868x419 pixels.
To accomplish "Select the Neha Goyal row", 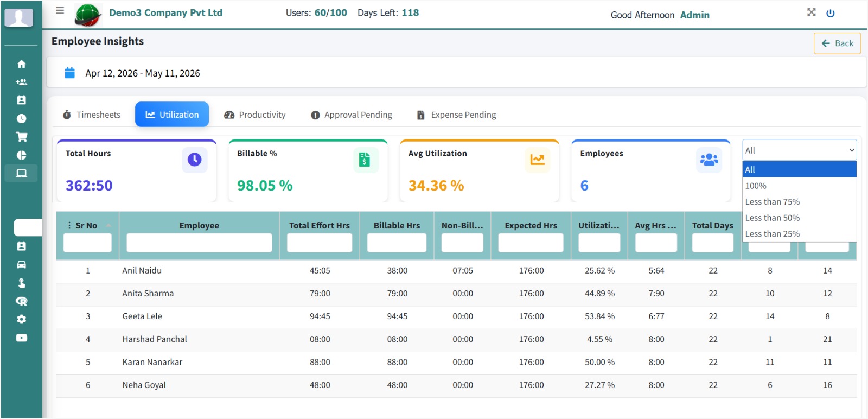I will pyautogui.click(x=456, y=385).
